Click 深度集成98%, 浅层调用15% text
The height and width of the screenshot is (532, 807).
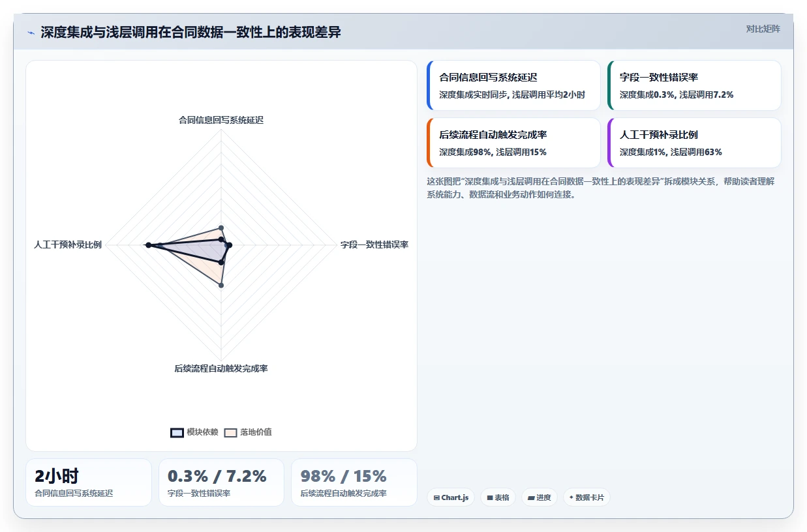point(493,152)
